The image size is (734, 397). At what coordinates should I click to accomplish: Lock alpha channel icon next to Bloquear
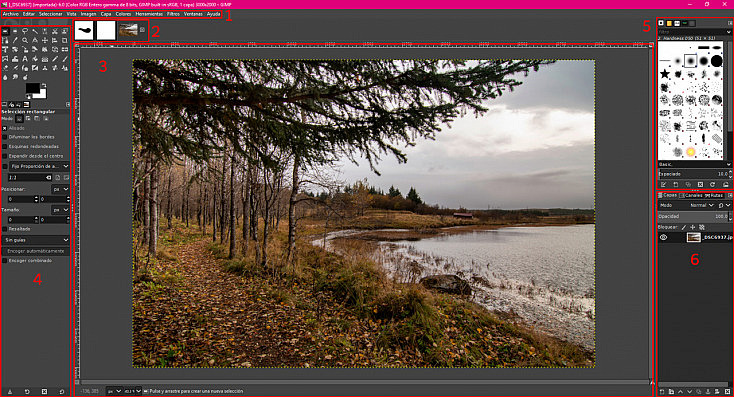coord(702,227)
